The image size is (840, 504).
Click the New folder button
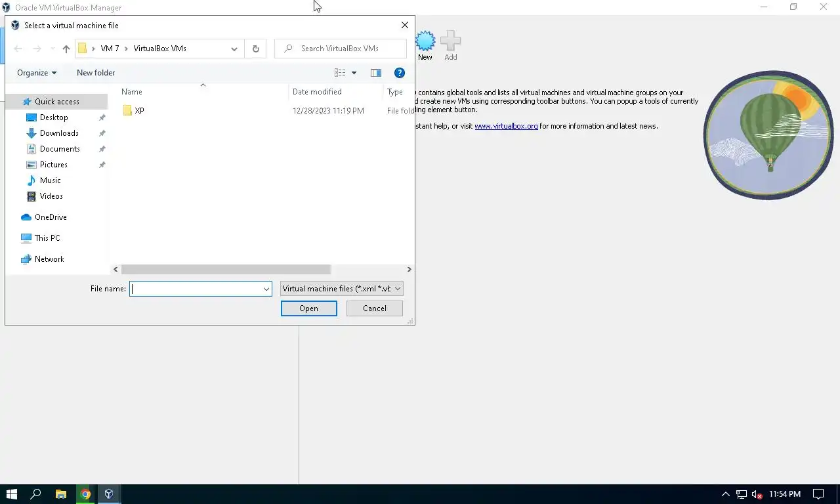click(96, 73)
